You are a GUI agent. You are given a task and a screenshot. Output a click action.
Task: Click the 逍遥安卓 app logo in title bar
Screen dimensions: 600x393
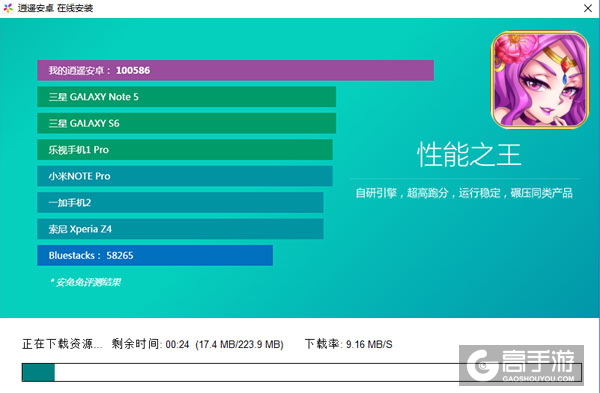tap(8, 8)
